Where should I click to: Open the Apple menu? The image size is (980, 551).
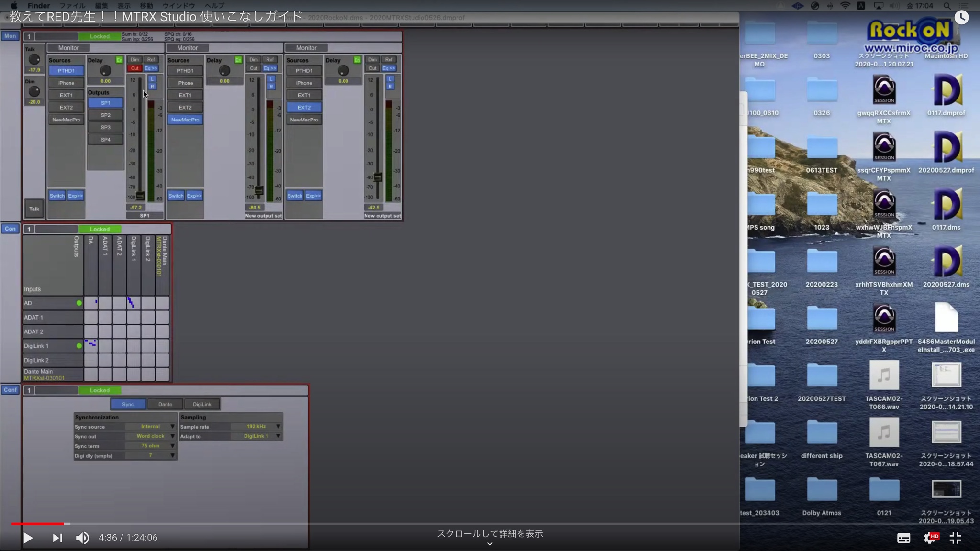click(x=13, y=6)
